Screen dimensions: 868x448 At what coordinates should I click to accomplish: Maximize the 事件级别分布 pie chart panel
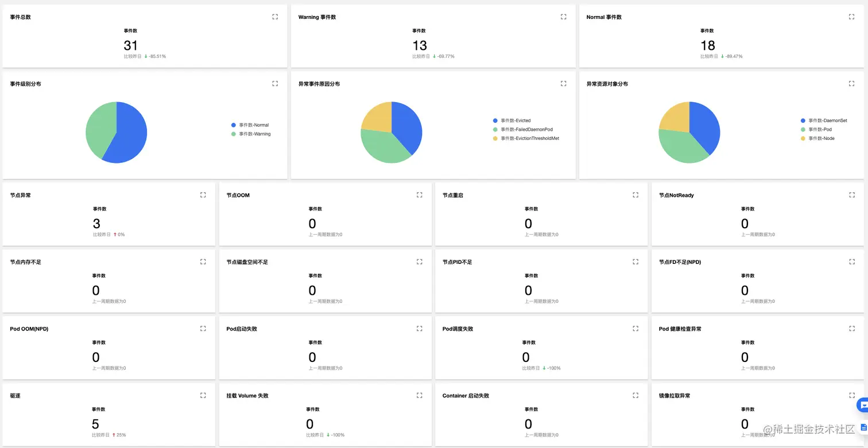point(275,84)
